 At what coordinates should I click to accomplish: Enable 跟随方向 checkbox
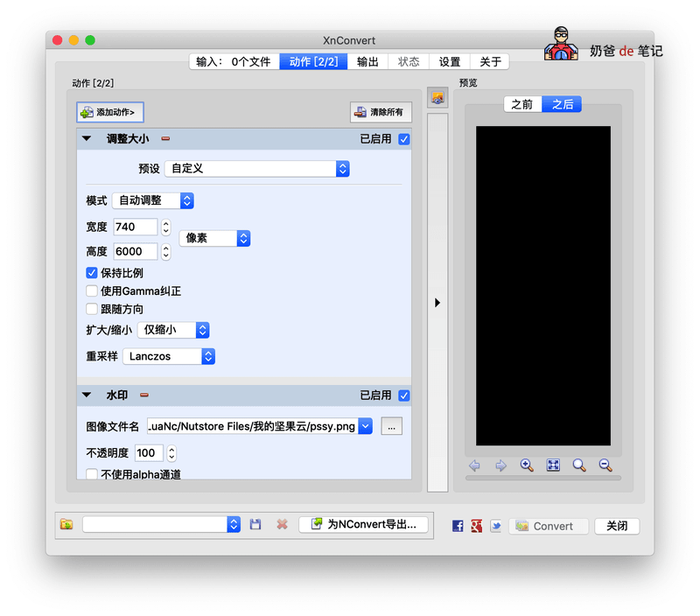(92, 309)
